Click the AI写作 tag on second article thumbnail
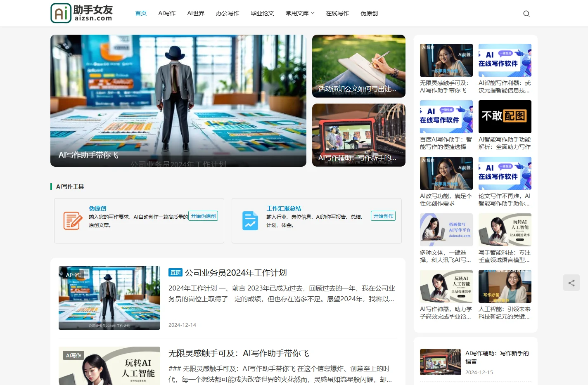 [73, 355]
